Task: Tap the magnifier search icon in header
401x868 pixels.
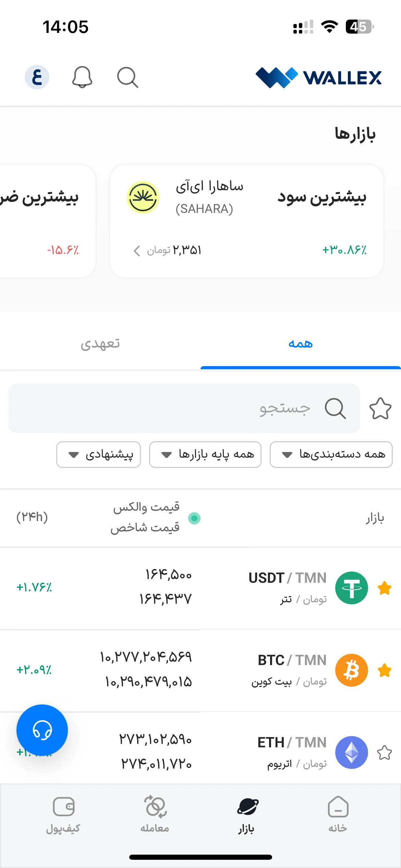Action: 127,77
